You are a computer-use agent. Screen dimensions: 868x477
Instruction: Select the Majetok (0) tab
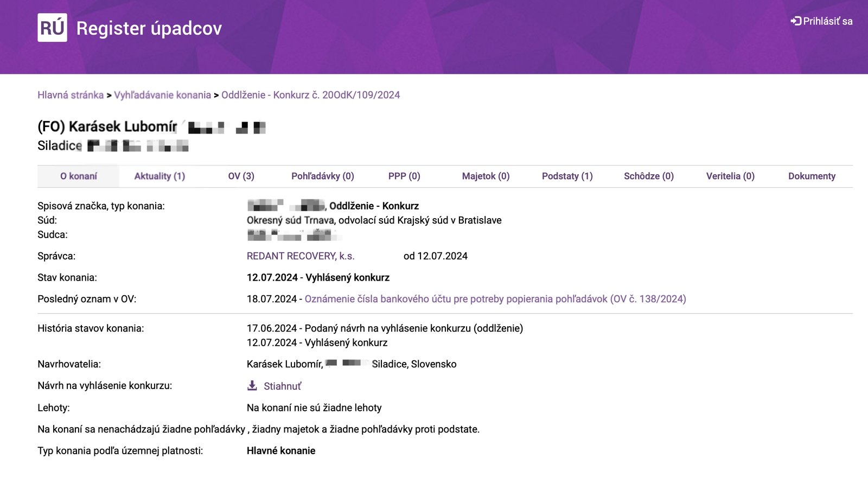486,176
